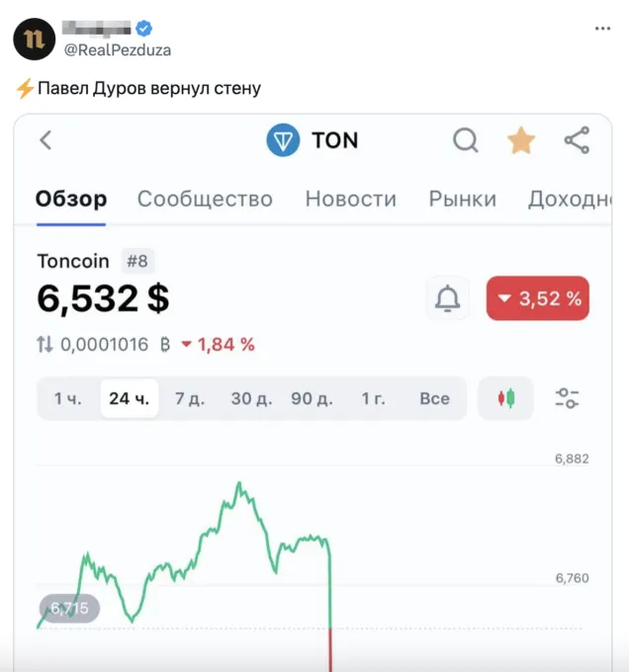Open chart settings sliders icon

[x=567, y=398]
